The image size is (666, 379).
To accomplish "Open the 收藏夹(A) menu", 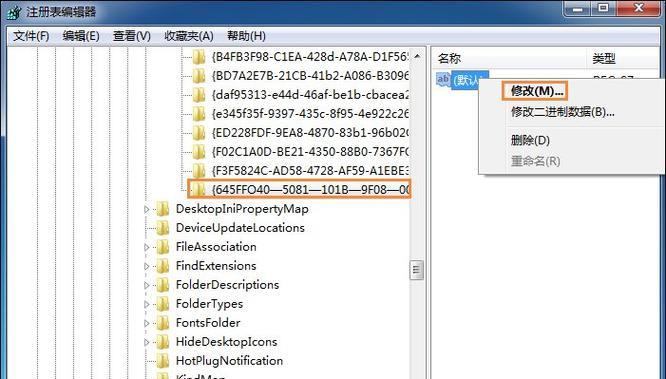I will pos(189,36).
